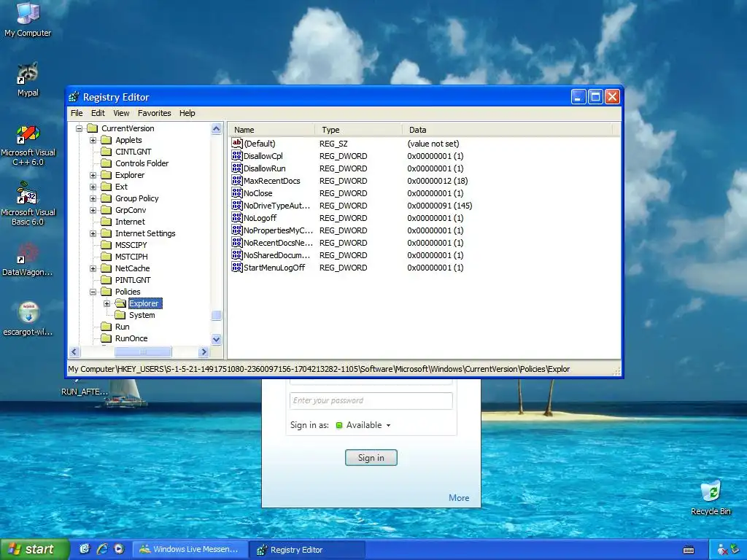Click the Registry Editor taskbar button
The width and height of the screenshot is (747, 560).
pos(307,550)
